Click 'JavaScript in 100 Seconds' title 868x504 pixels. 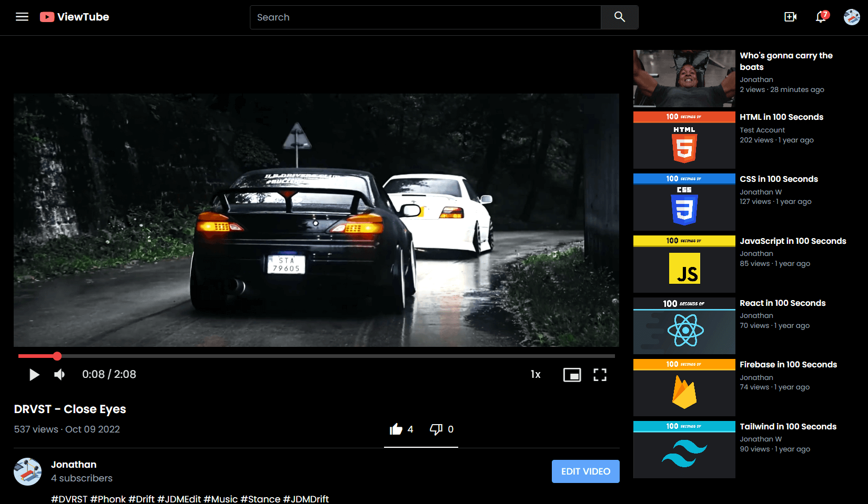[793, 241]
